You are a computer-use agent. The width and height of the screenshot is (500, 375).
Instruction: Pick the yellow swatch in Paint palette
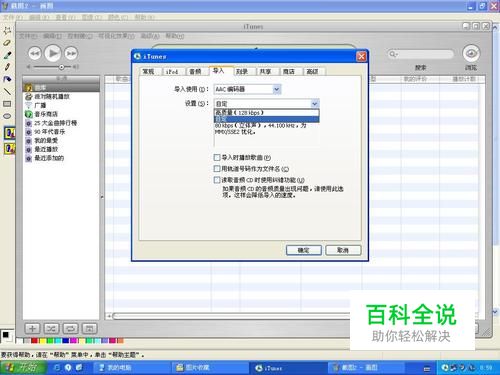(42, 340)
